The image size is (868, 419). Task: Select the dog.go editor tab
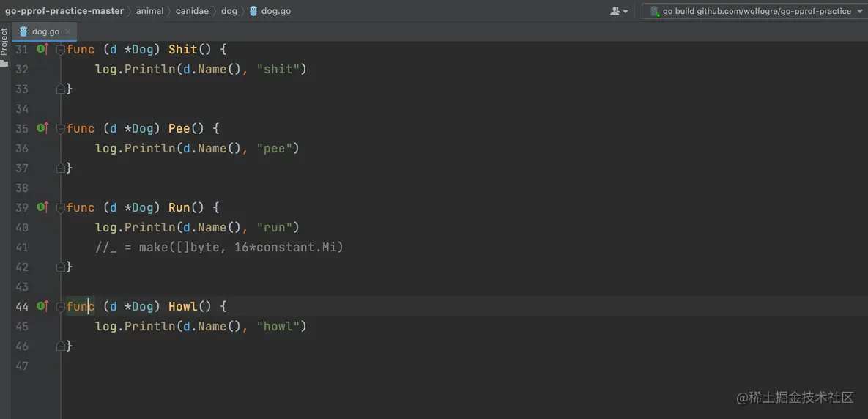(44, 31)
